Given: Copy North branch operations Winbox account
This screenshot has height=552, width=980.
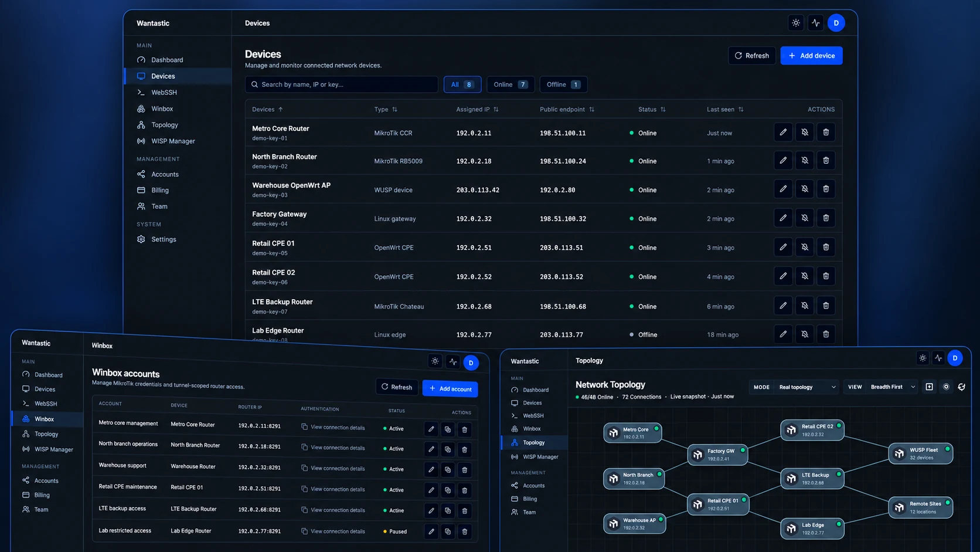Looking at the screenshot, I should coord(448,450).
